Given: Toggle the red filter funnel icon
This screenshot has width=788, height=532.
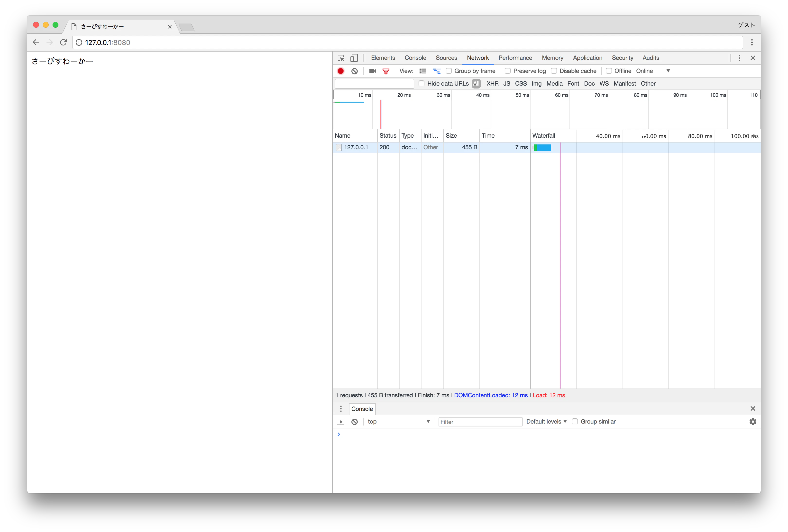Looking at the screenshot, I should point(386,71).
